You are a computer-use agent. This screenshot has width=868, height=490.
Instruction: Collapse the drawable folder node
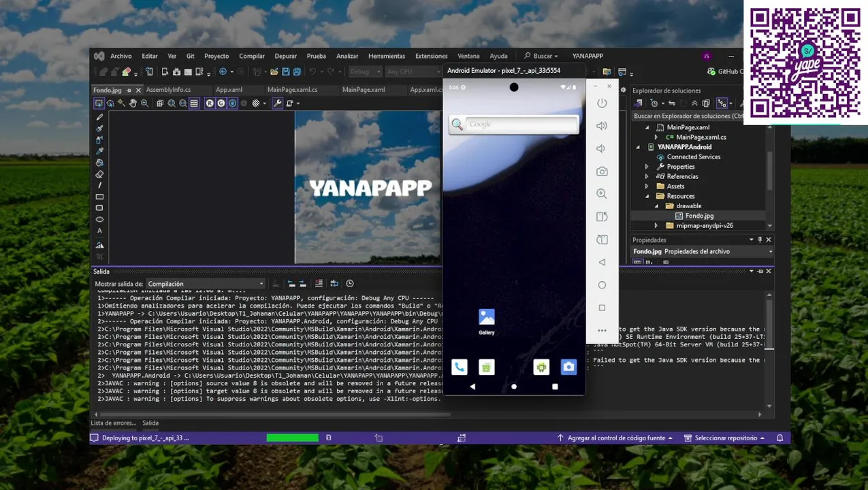coord(656,206)
